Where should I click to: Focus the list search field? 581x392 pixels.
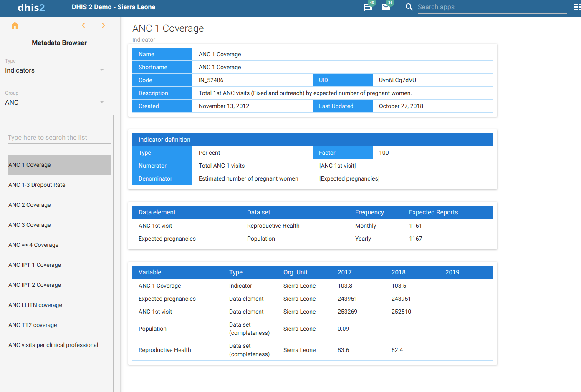59,137
